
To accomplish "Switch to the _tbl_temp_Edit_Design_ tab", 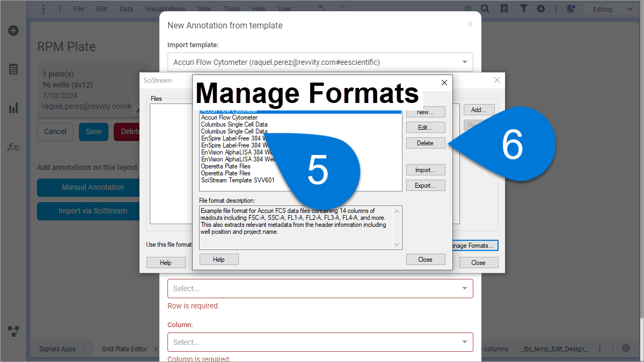I will point(554,349).
